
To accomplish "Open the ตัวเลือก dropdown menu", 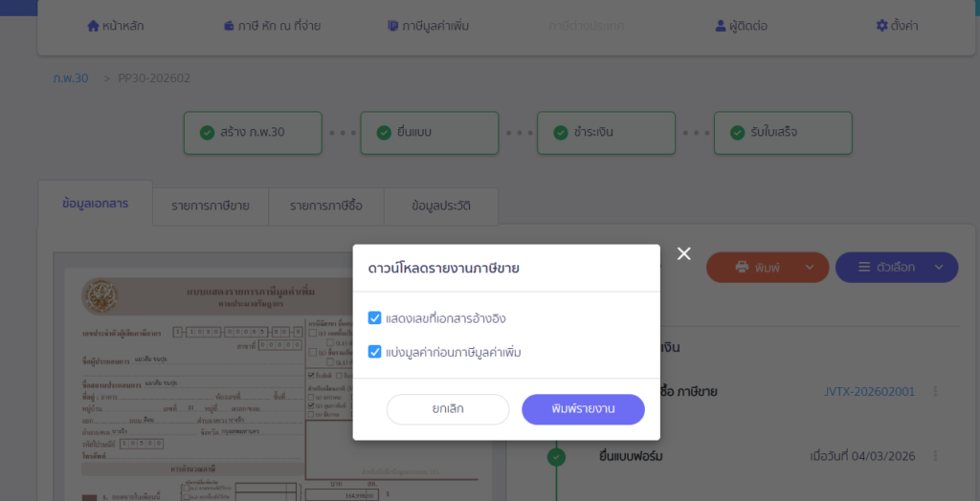I will pos(896,268).
